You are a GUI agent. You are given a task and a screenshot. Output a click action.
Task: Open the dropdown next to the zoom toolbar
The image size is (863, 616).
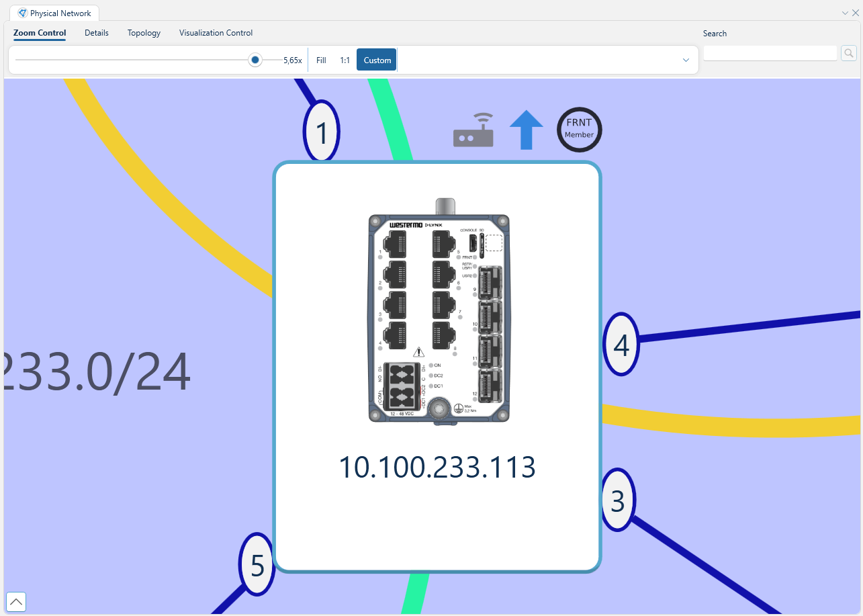(686, 60)
